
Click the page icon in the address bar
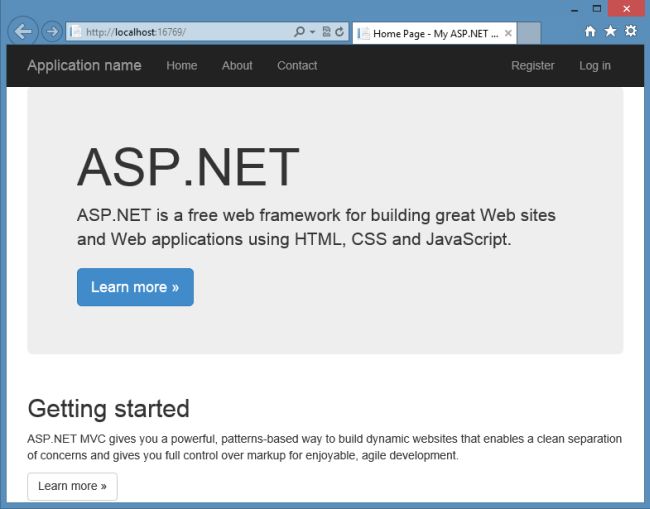click(x=75, y=32)
